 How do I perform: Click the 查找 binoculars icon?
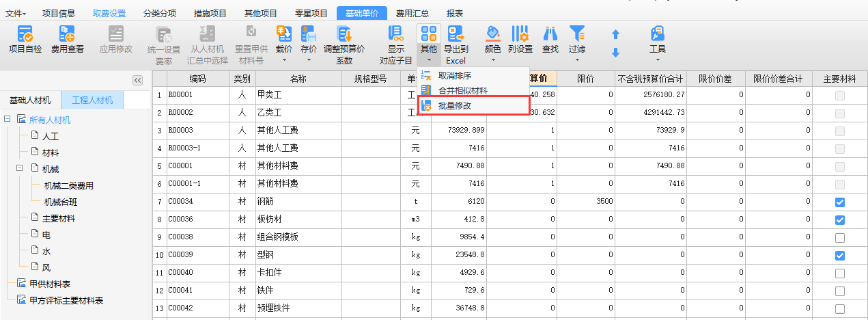(x=550, y=34)
